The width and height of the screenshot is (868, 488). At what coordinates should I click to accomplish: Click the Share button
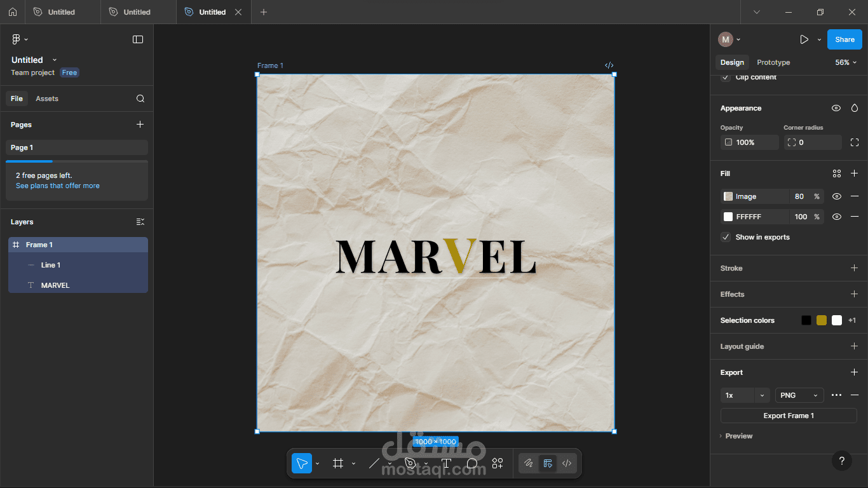coord(844,39)
